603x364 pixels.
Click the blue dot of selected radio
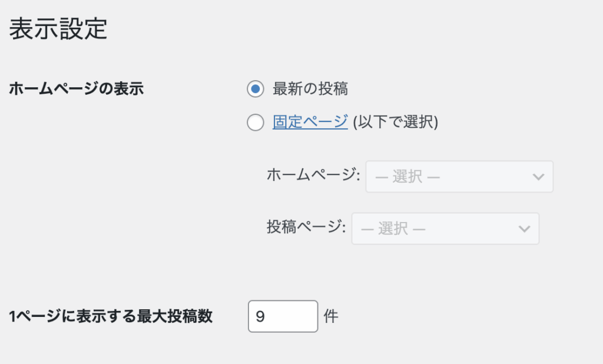pos(255,90)
